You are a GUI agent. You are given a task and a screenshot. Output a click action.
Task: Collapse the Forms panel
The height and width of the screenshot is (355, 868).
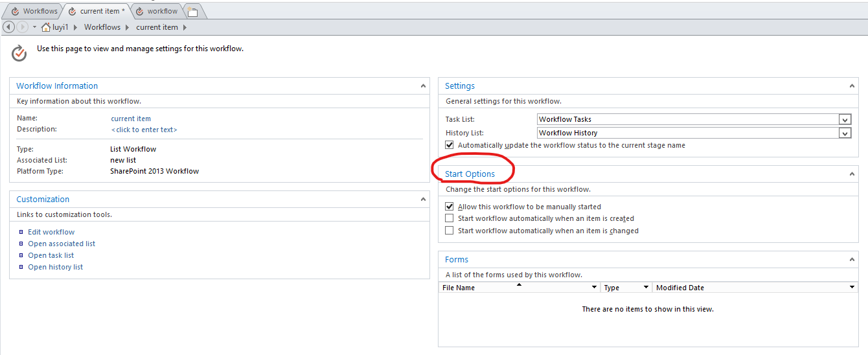852,259
